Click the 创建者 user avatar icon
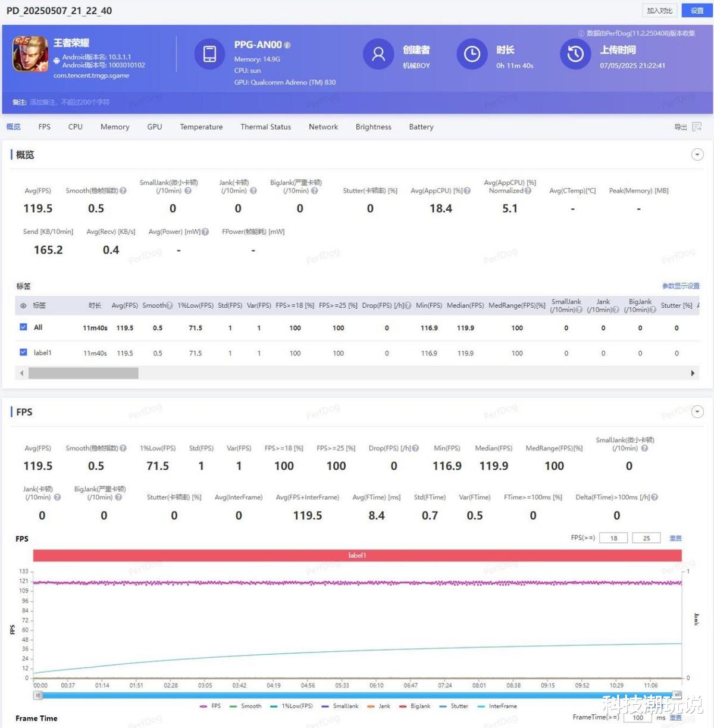 378,54
